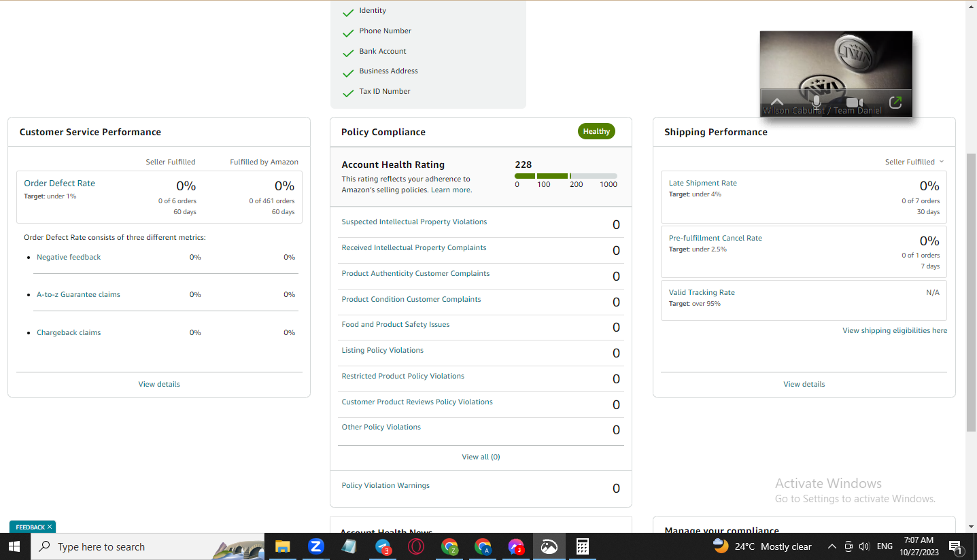
Task: Click the Policy Compliance heading
Action: 383,132
